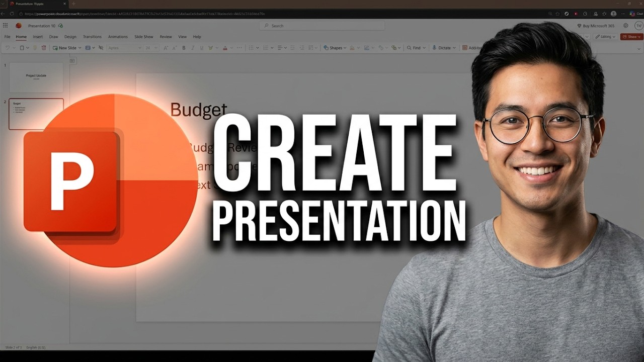Toggle bulleted list
Screen dimensions: 644x362
(x=251, y=48)
